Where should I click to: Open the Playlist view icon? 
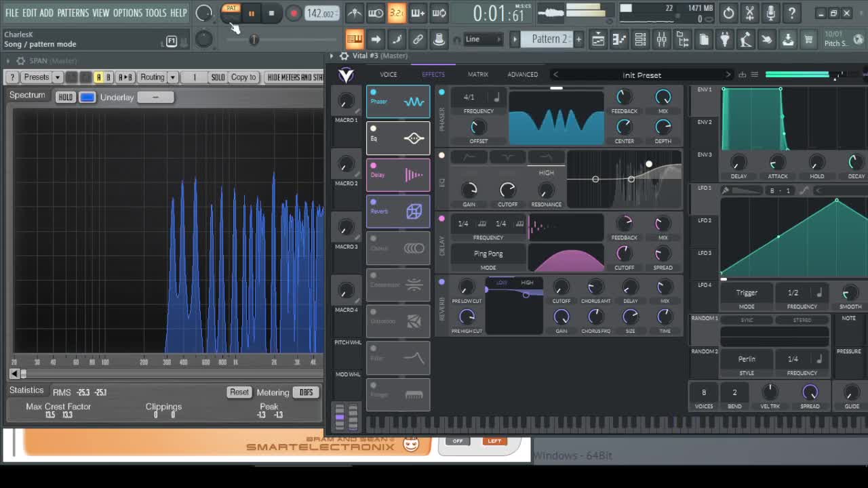pos(598,39)
